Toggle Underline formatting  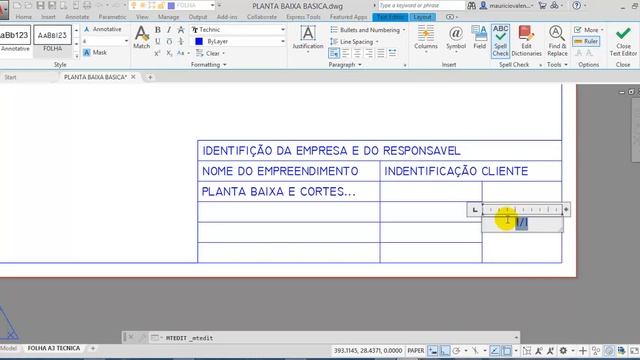(158, 41)
